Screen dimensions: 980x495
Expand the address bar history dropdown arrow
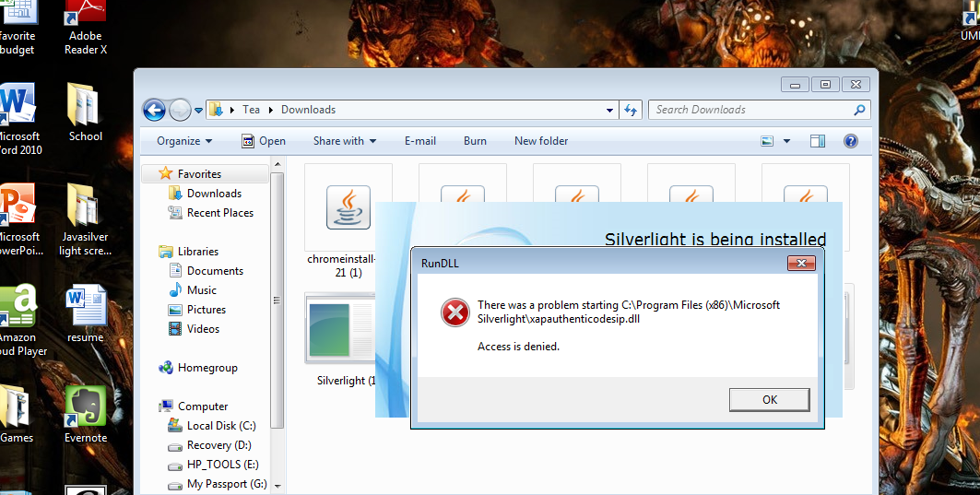pyautogui.click(x=609, y=110)
